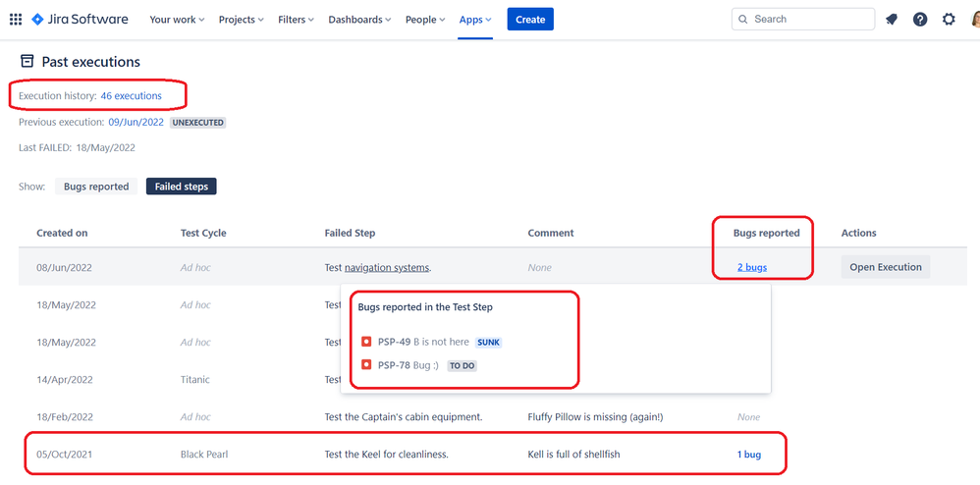Select the 14/Apr/2022 date cell
This screenshot has width=980, height=485.
(x=65, y=379)
